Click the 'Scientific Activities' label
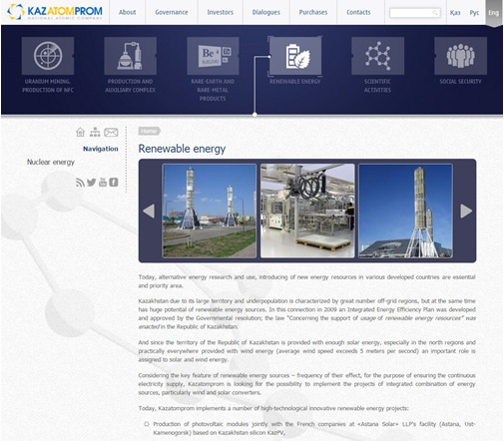Screen dimensions: 504x441 pyautogui.click(x=377, y=86)
